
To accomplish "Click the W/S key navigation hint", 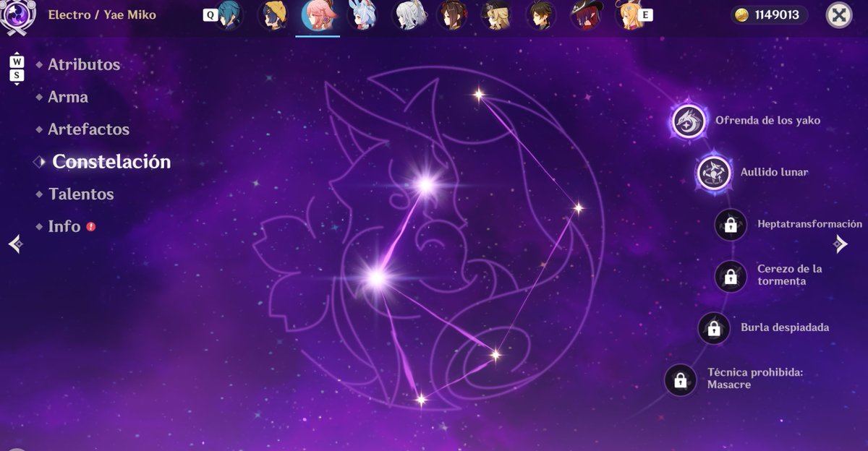I will [x=17, y=69].
